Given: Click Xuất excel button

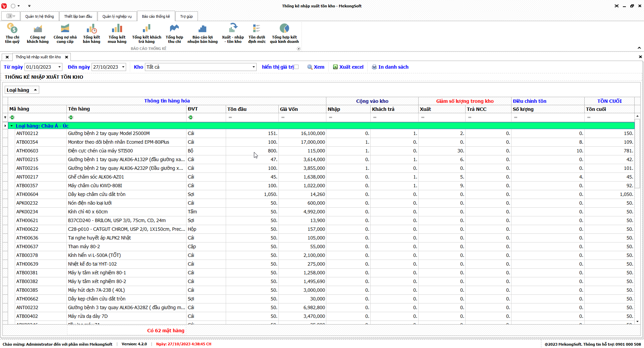Looking at the screenshot, I should 348,67.
